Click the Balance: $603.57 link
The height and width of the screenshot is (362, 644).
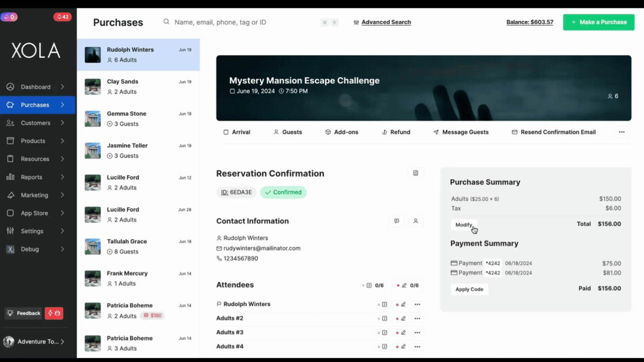(530, 22)
